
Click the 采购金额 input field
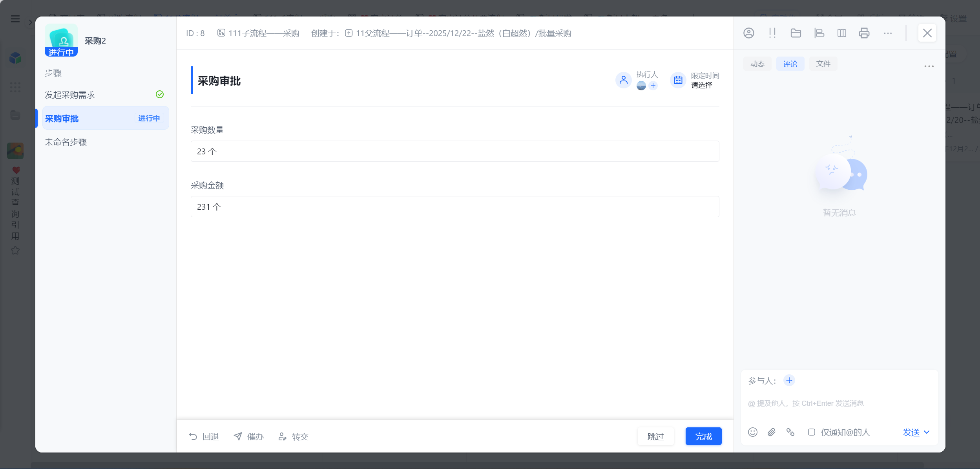(454, 207)
